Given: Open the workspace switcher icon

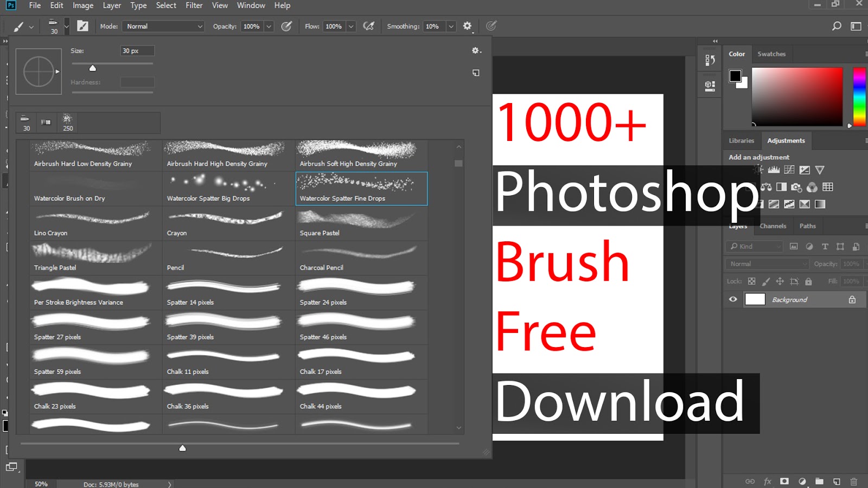Looking at the screenshot, I should click(x=856, y=26).
